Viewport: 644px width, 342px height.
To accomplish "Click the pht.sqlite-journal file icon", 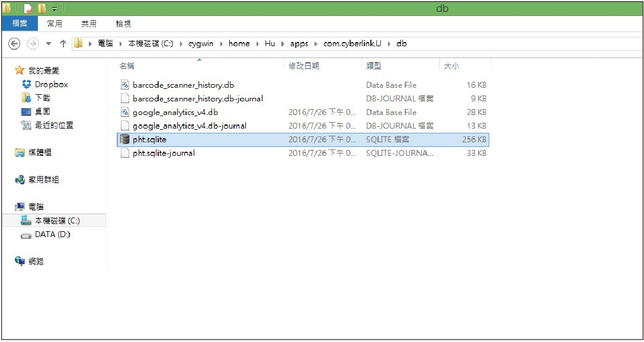I will tap(125, 153).
